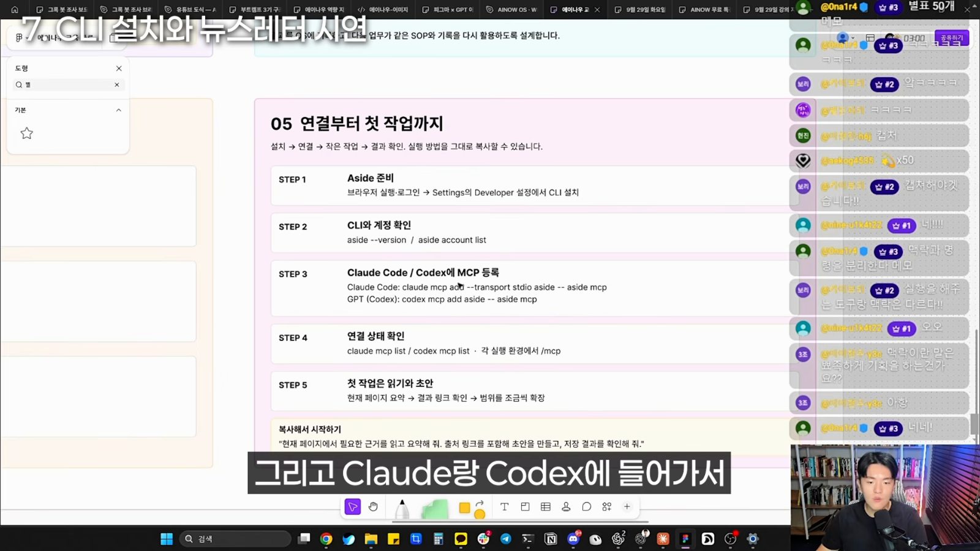Image resolution: width=980 pixels, height=551 pixels.
Task: Open the widgets and plugins tool
Action: [606, 507]
